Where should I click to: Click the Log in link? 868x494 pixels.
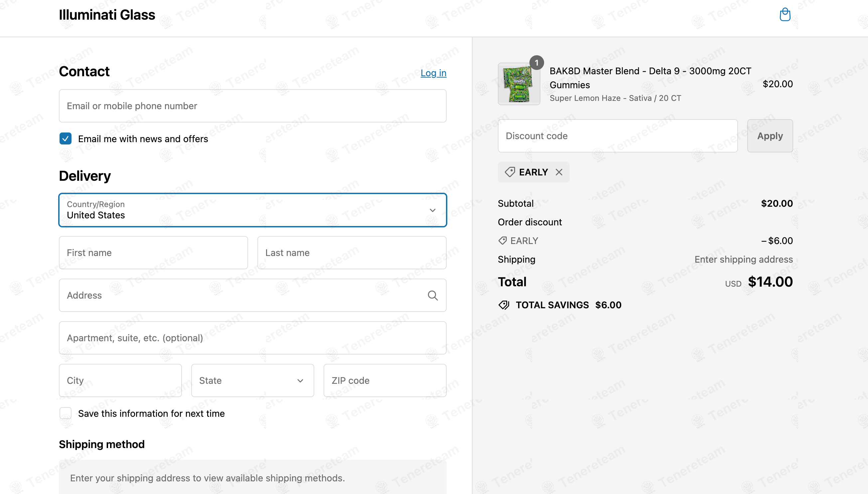433,73
